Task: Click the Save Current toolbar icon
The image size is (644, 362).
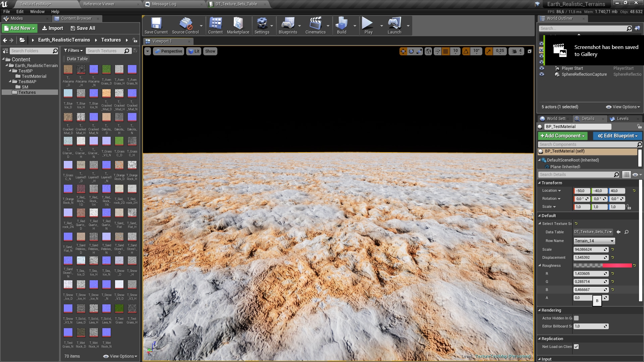Action: 156,23
